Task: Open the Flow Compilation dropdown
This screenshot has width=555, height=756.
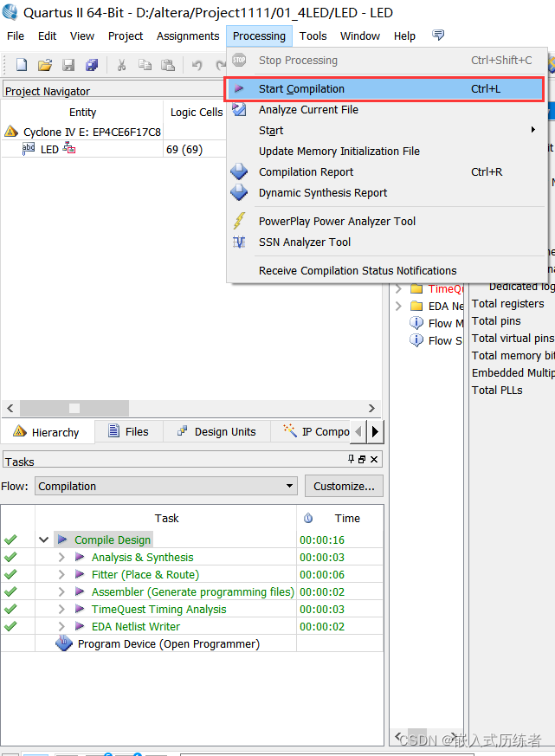Action: click(289, 486)
